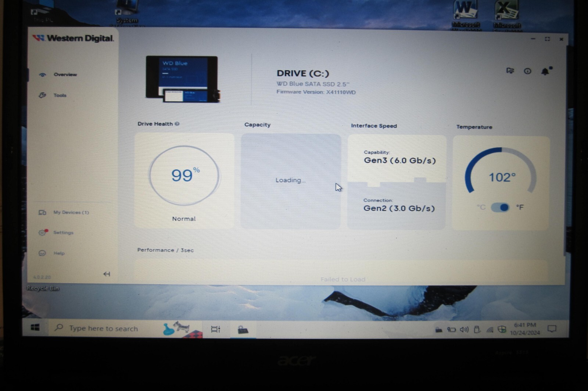Click the Microsoft Word desktop shortcut
This screenshot has height=391, width=588.
coord(465,15)
